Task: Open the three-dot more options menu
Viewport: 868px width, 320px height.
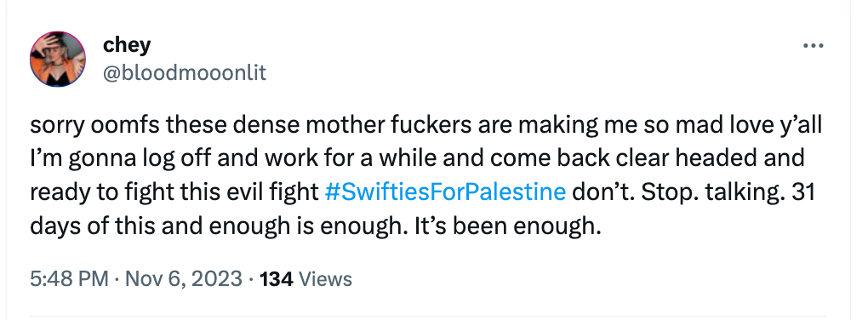Action: pyautogui.click(x=813, y=47)
